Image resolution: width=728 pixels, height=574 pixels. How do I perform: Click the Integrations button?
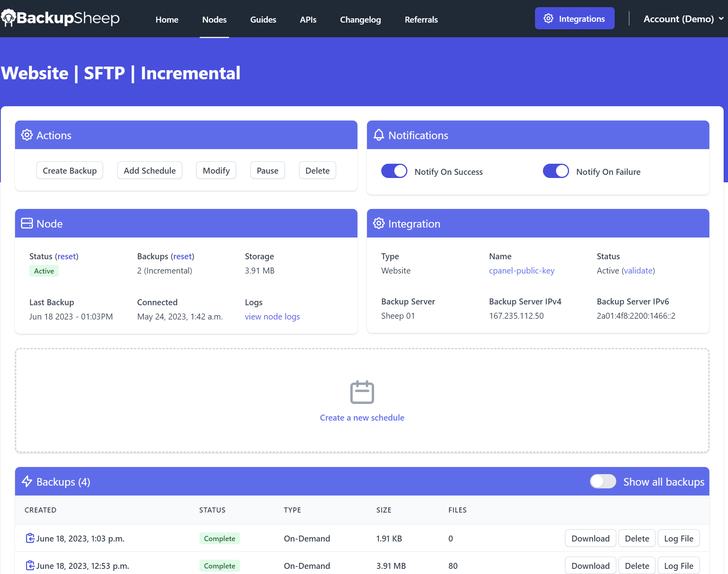pyautogui.click(x=575, y=18)
